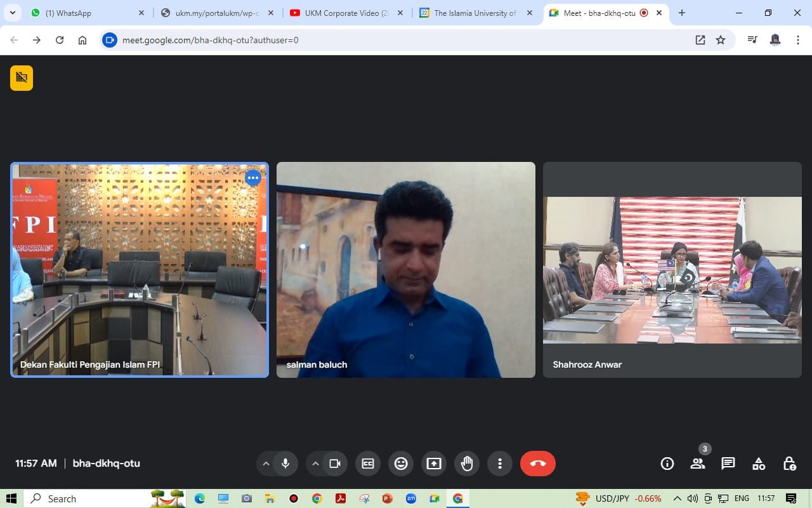Open the emoji reactions panel

(x=401, y=464)
